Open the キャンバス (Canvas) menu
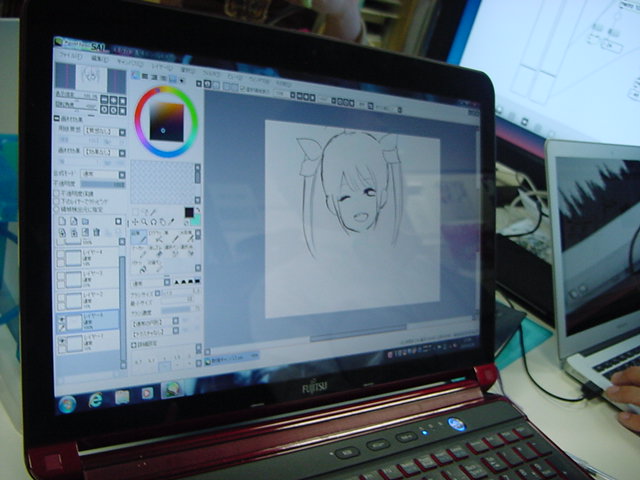 129,63
